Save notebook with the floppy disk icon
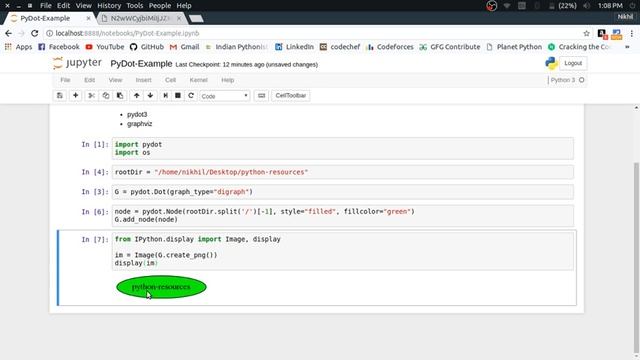The width and height of the screenshot is (640, 360). pos(60,96)
